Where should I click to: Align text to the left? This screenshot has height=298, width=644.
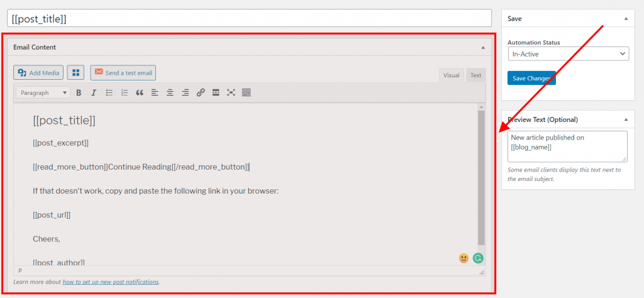(x=155, y=93)
